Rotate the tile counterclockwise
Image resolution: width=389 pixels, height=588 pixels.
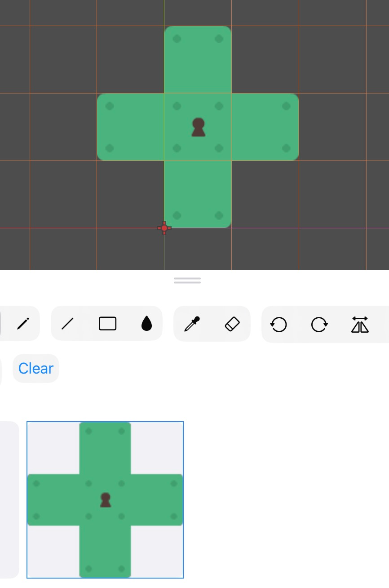tap(278, 324)
